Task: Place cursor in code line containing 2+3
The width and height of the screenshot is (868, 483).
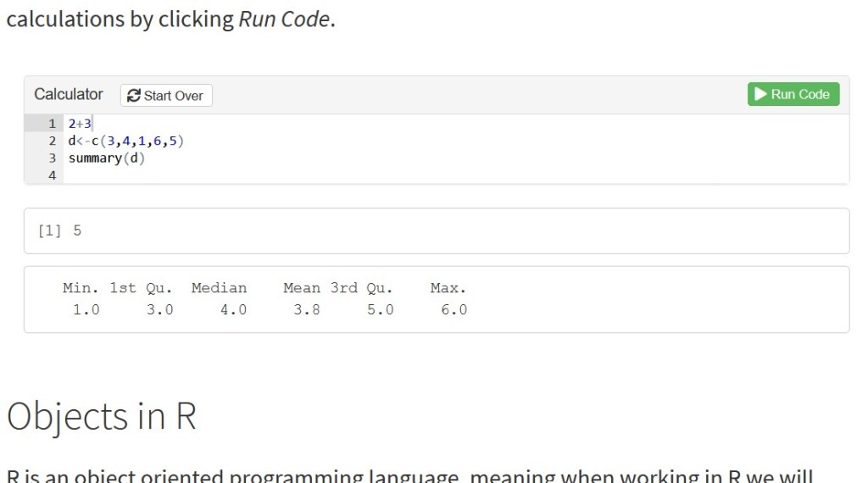Action: 80,124
